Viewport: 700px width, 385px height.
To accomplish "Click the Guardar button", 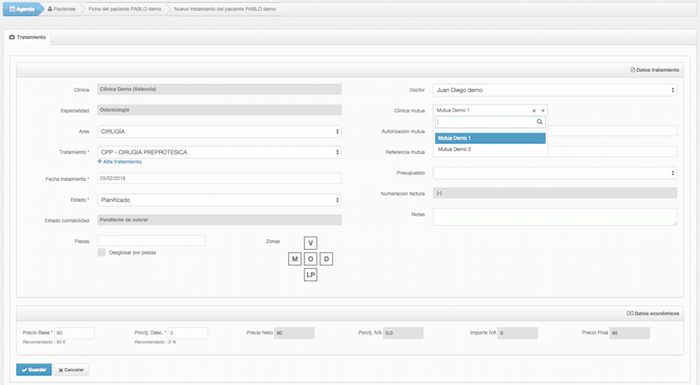I will pyautogui.click(x=34, y=370).
